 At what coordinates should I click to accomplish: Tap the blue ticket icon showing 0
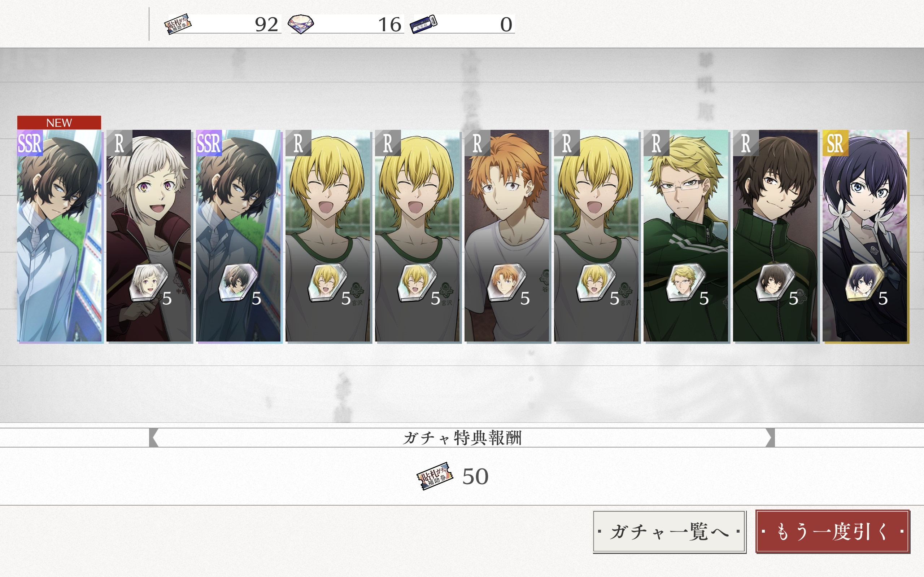click(423, 24)
